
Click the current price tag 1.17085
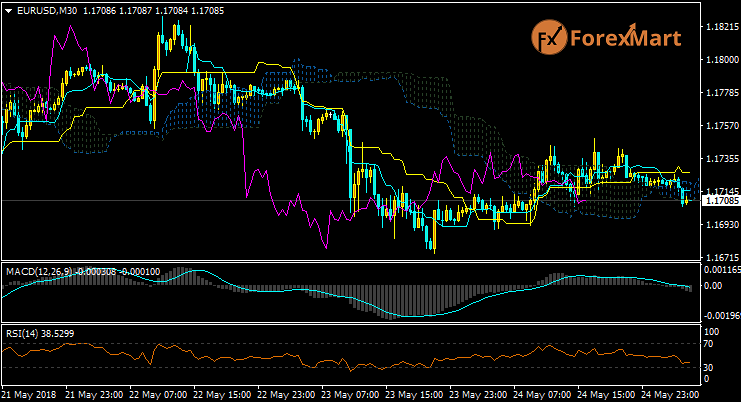719,201
